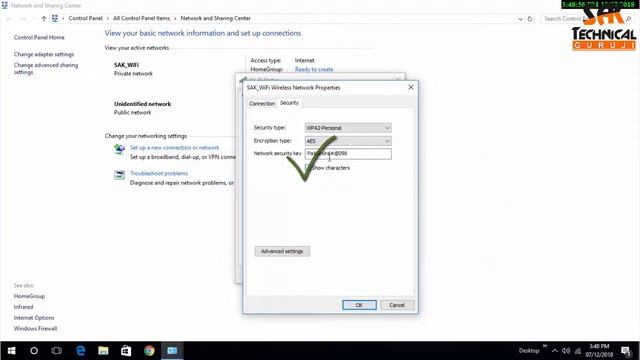The width and height of the screenshot is (640, 360).
Task: Select All Control Panel Items breadcrumb
Action: coord(141,18)
